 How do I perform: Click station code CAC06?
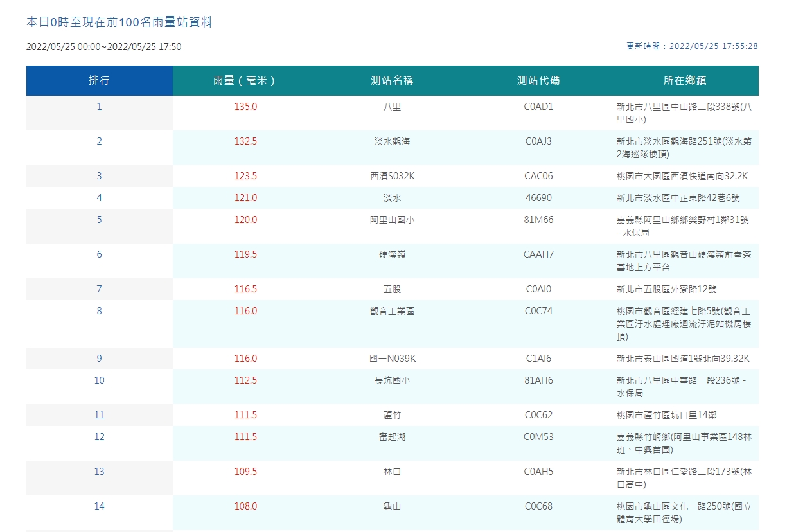[x=538, y=176]
